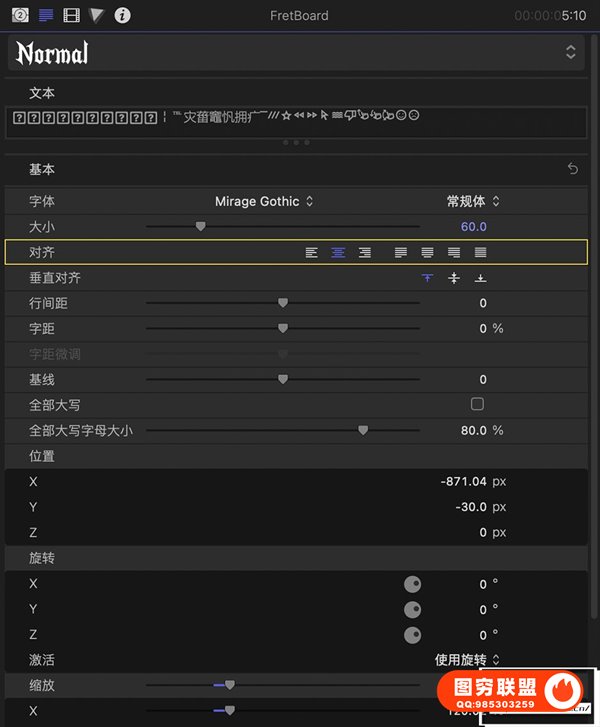Apply full justify alignment
Image resolution: width=600 pixels, height=727 pixels.
tap(480, 252)
